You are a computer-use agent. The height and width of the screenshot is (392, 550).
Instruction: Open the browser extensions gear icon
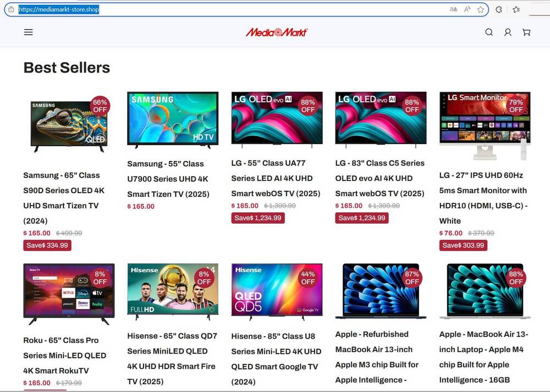(498, 9)
